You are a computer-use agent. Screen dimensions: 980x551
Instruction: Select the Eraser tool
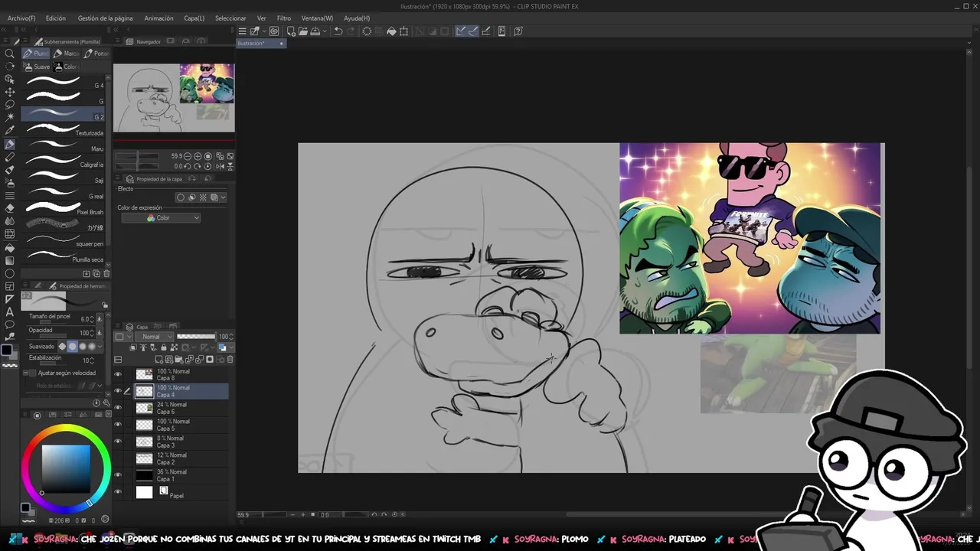pyautogui.click(x=10, y=208)
